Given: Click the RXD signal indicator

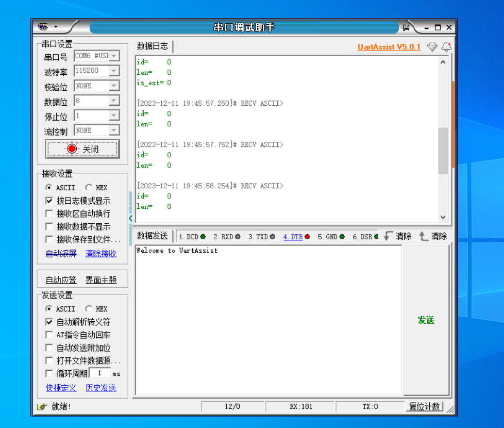Looking at the screenshot, I should coord(238,237).
